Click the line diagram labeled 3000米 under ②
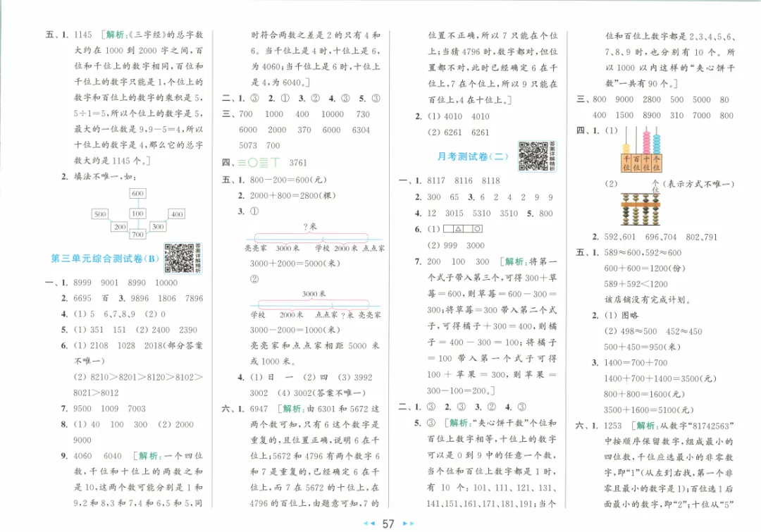761x532 pixels. pos(315,304)
